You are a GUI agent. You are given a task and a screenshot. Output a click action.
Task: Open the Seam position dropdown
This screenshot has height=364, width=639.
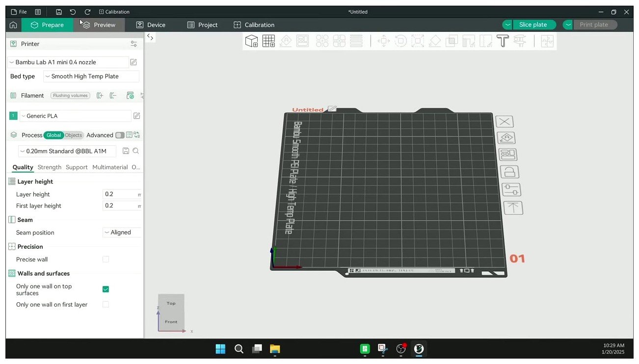[x=122, y=233]
